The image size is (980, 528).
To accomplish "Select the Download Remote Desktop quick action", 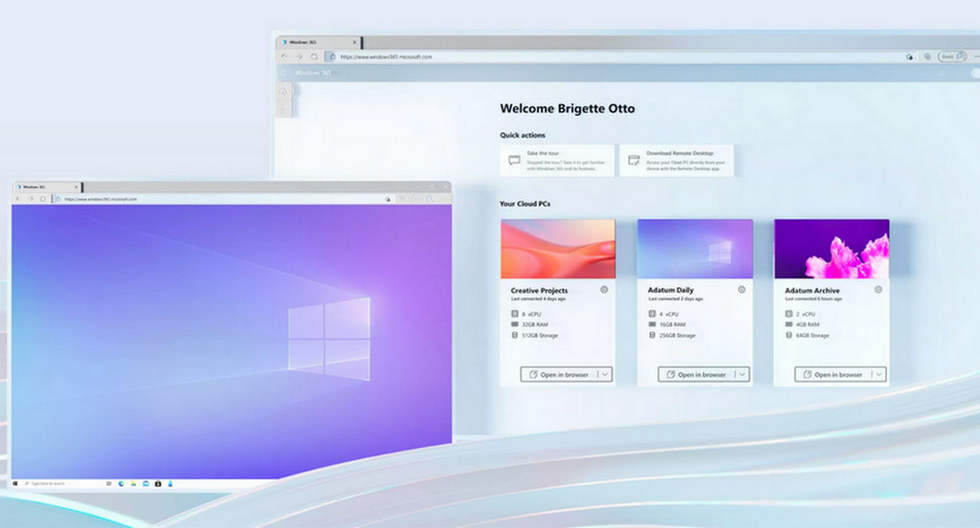I will click(x=677, y=160).
